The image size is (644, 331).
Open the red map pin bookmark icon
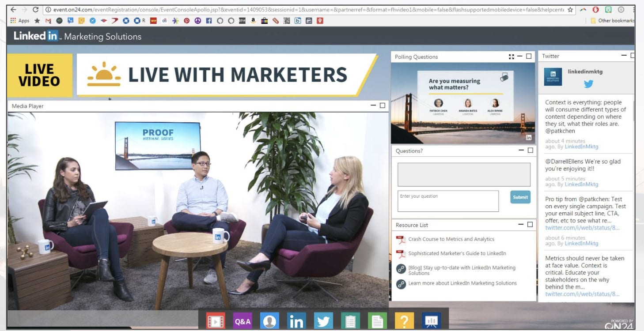(320, 21)
